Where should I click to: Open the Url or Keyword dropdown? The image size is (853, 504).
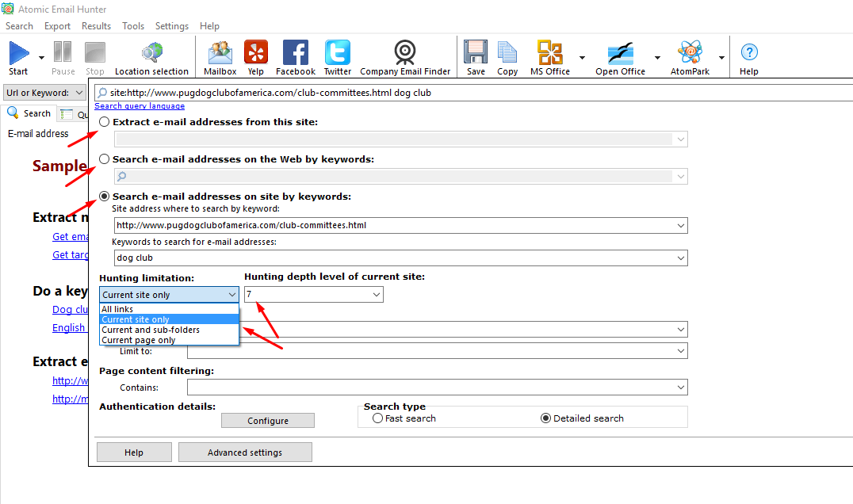[x=44, y=93]
